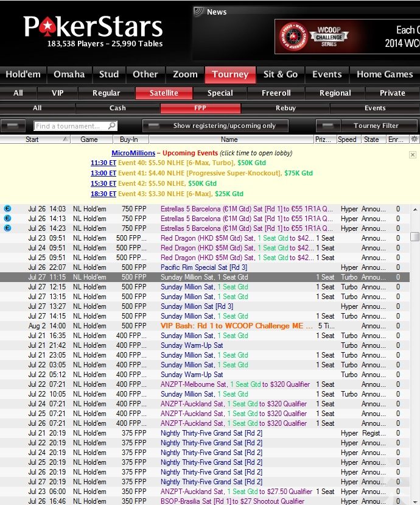The image size is (420, 505).
Task: Open the 18:30 ET Event 43 link
Action: [x=103, y=194]
